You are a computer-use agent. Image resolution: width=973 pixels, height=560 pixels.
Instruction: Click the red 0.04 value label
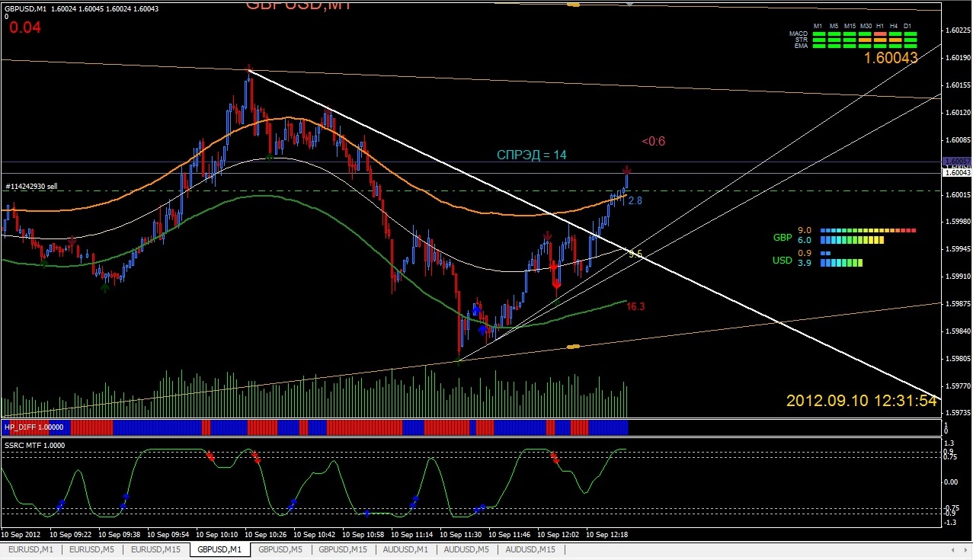tap(25, 28)
